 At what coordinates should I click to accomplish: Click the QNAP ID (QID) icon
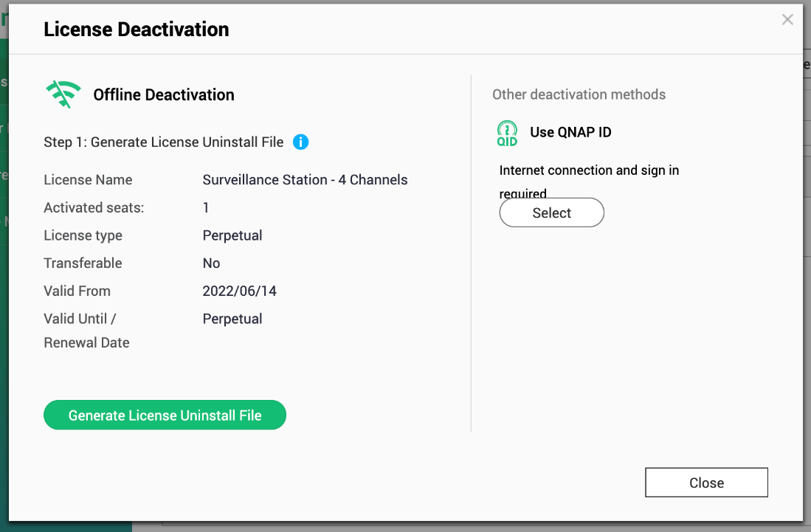(x=507, y=133)
